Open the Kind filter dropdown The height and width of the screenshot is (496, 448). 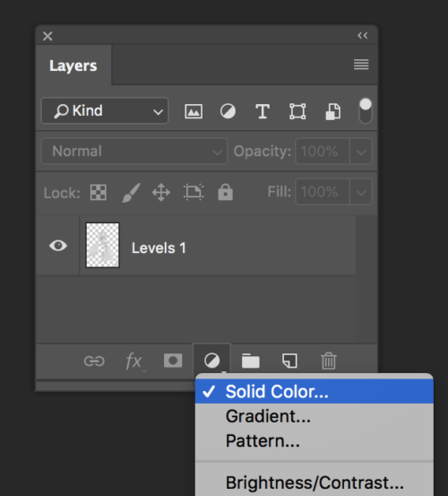(x=105, y=110)
